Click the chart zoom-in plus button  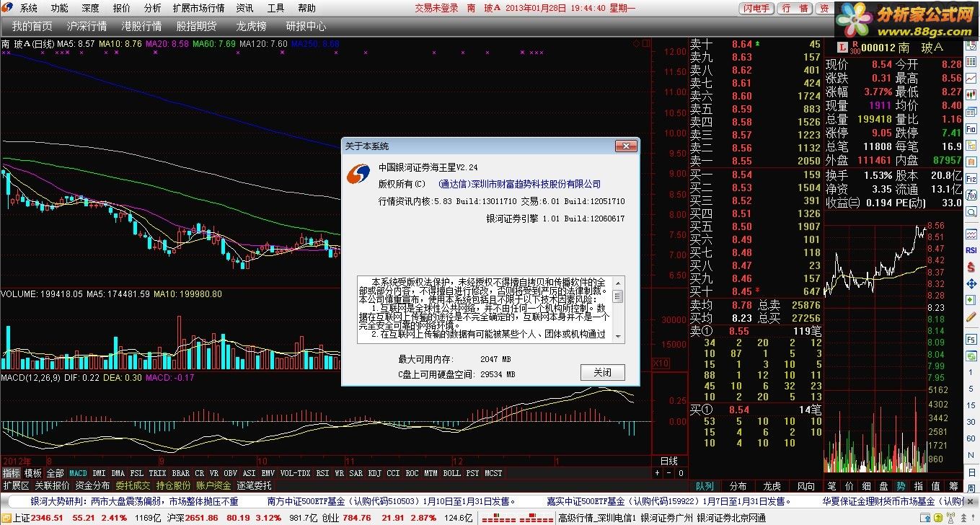click(657, 473)
